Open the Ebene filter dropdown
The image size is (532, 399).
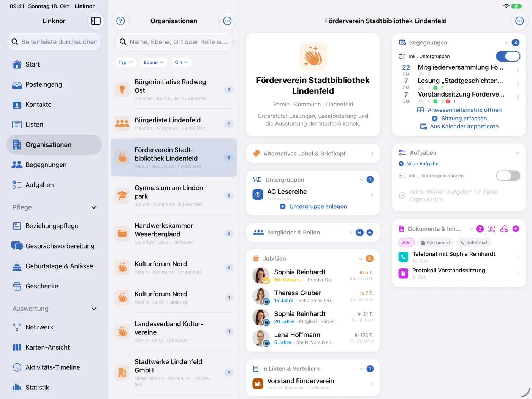(x=154, y=62)
